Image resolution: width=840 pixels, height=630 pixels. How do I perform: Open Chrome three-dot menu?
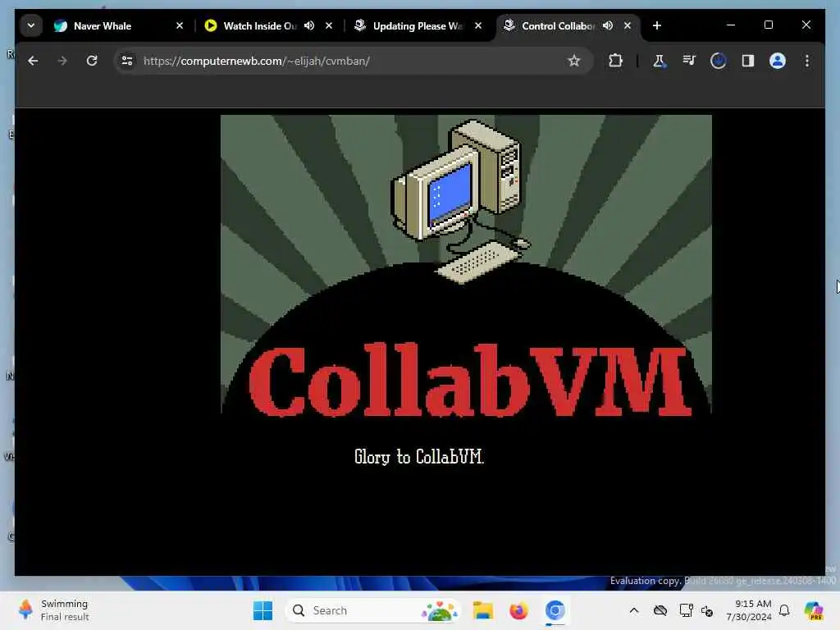(807, 61)
